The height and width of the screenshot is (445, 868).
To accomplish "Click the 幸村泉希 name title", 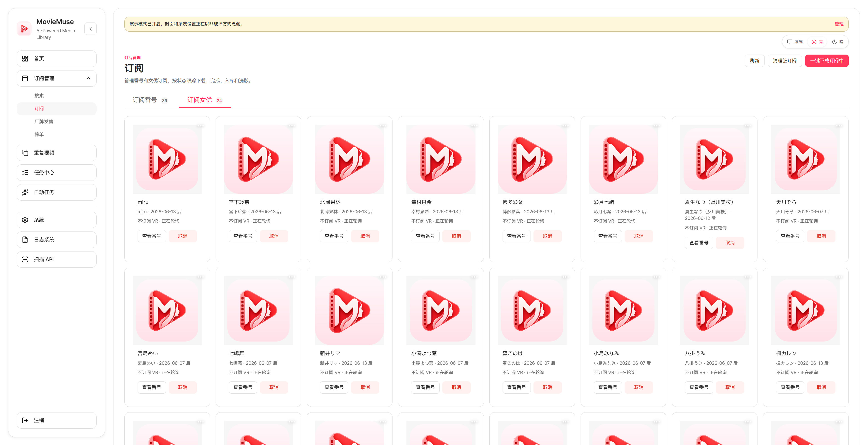I will tap(421, 202).
